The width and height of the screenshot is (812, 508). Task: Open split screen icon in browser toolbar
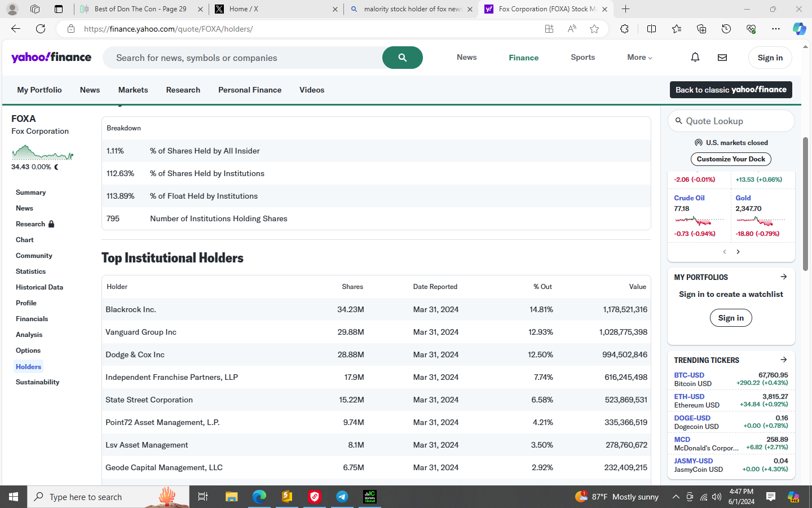click(651, 29)
